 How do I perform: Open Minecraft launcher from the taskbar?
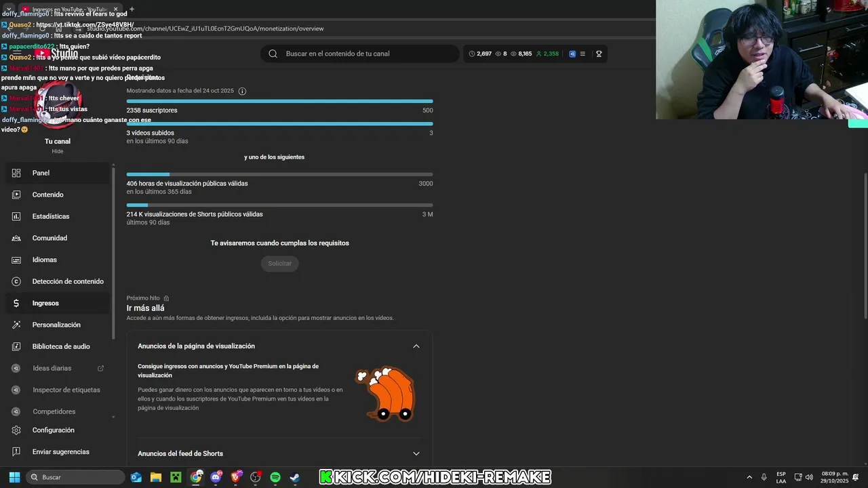click(x=176, y=477)
